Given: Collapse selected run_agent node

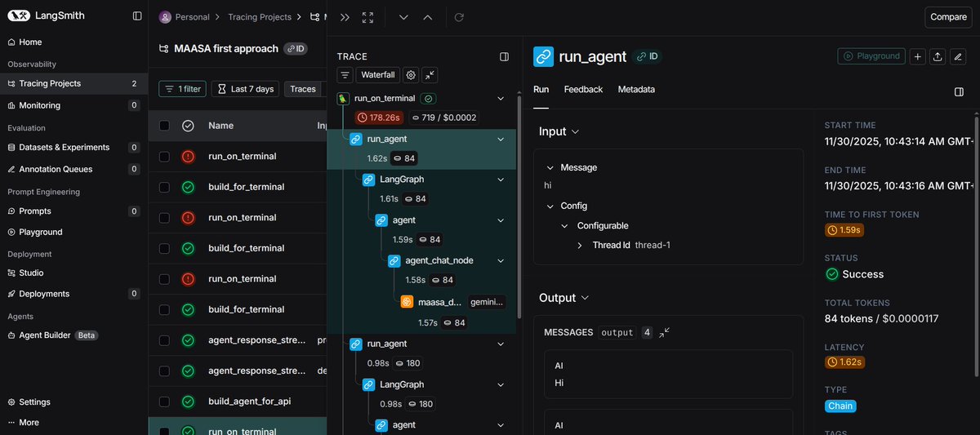Looking at the screenshot, I should coord(500,140).
